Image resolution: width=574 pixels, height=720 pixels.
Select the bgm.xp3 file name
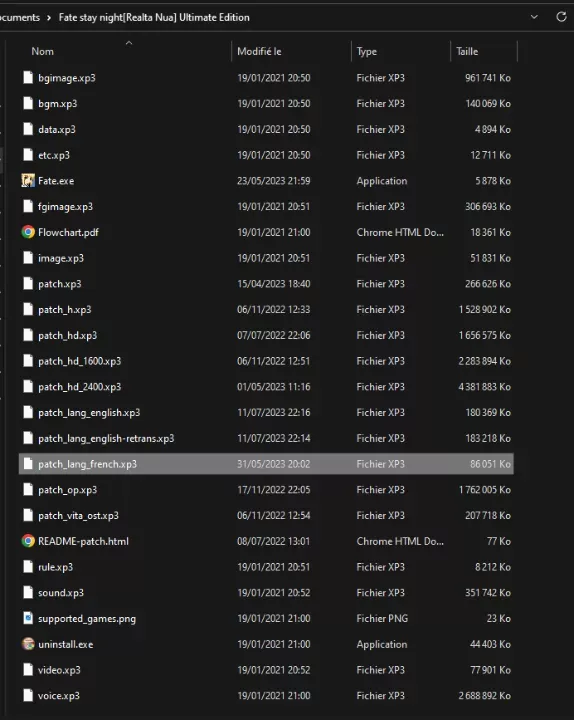(57, 104)
